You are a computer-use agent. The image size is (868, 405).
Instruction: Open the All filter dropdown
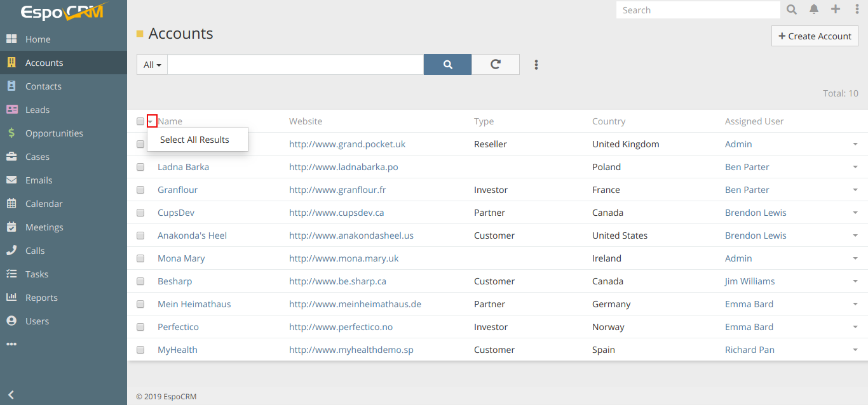(x=152, y=65)
